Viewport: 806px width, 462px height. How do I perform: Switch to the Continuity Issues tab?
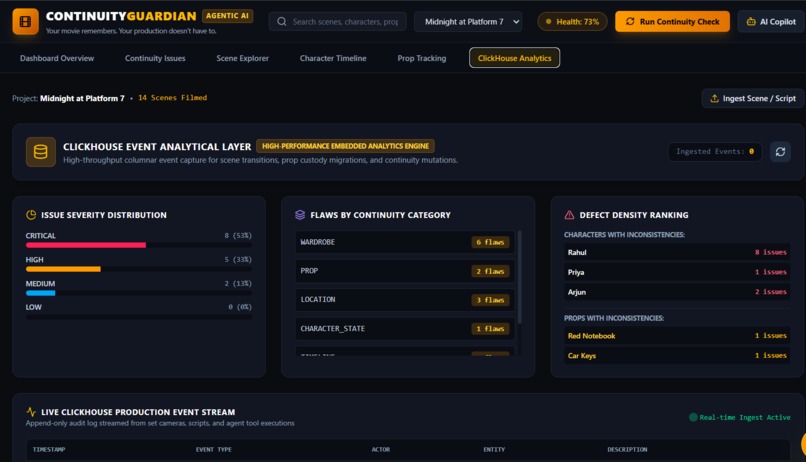[155, 58]
